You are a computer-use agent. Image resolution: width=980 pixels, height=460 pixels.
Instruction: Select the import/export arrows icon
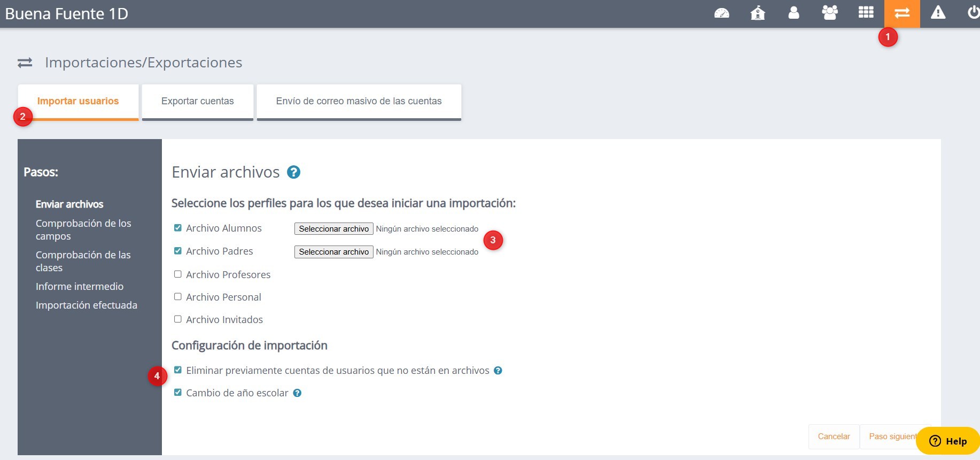pos(902,13)
